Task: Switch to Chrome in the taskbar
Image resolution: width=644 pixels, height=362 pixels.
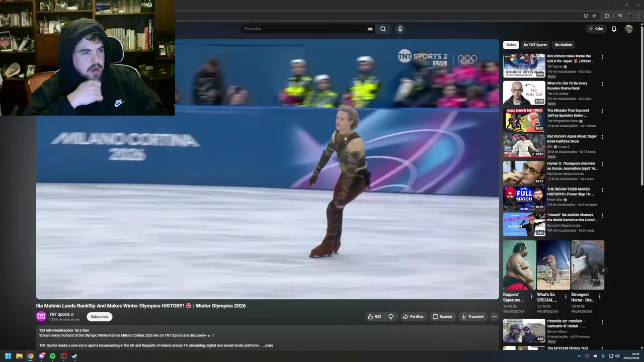Action: click(30, 356)
